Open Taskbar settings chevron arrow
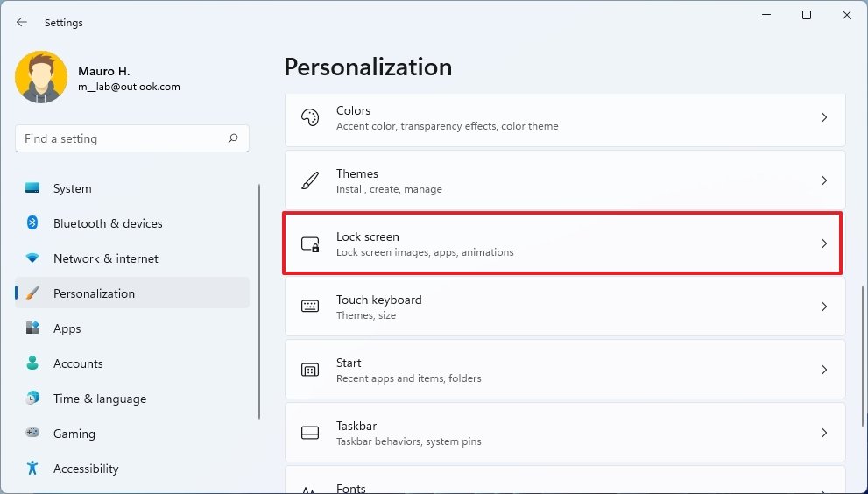The width and height of the screenshot is (868, 494). point(823,433)
